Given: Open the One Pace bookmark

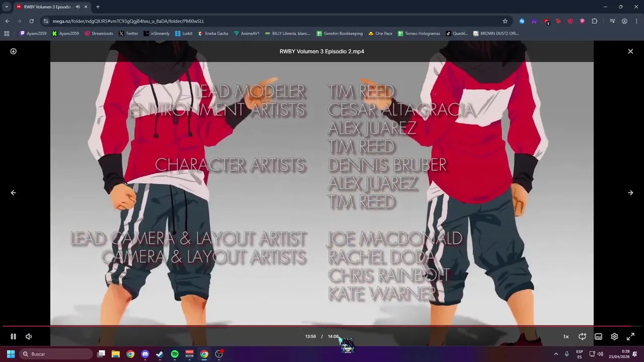Looking at the screenshot, I should tap(380, 34).
